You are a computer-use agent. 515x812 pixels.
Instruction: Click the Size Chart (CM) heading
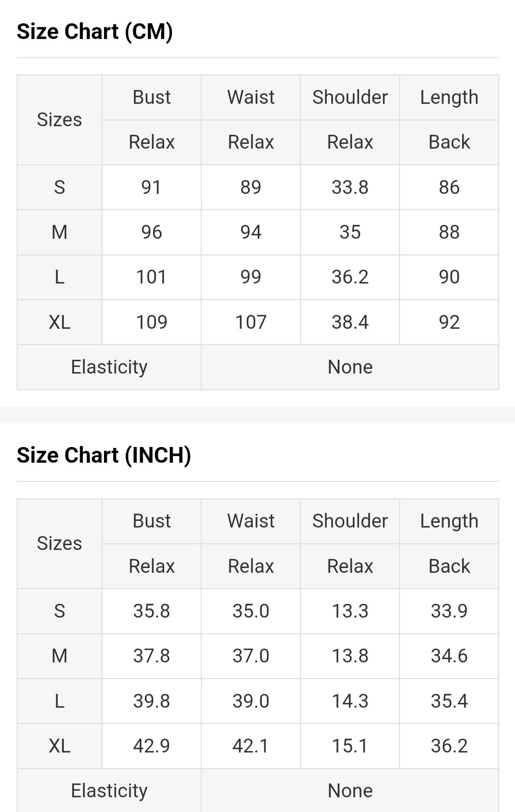click(95, 31)
